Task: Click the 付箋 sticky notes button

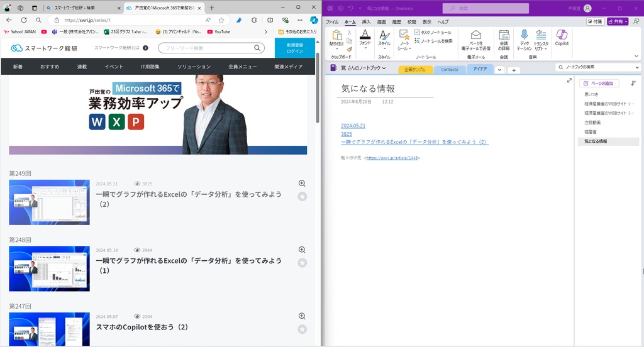Action: click(595, 21)
